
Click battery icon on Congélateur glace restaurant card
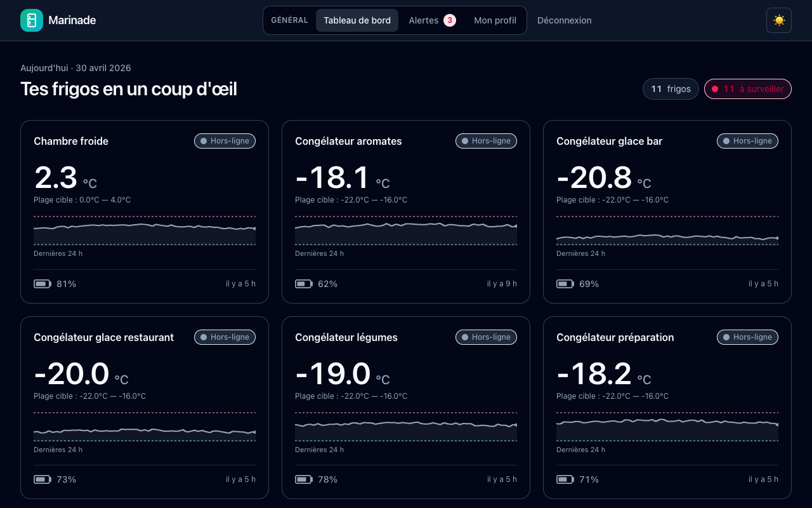[43, 479]
